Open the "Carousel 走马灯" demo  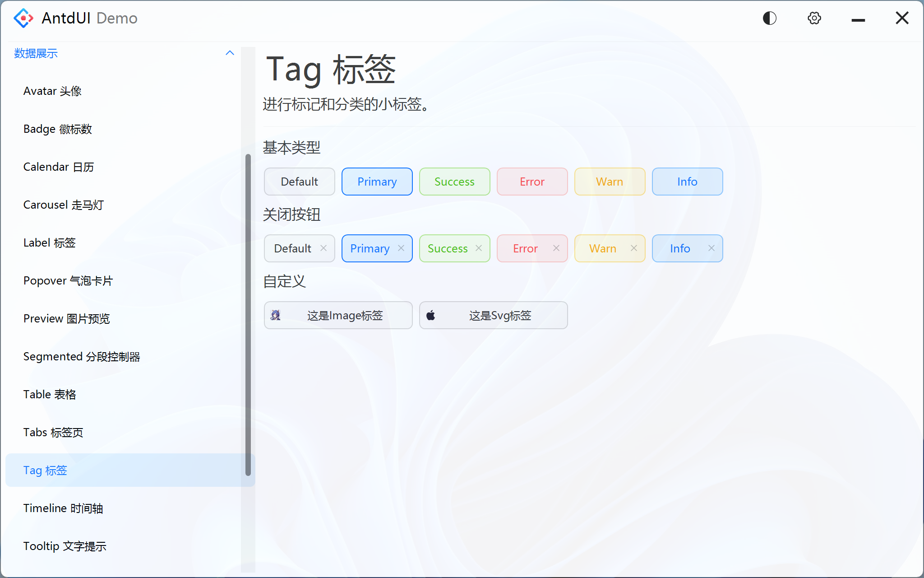[x=63, y=204]
